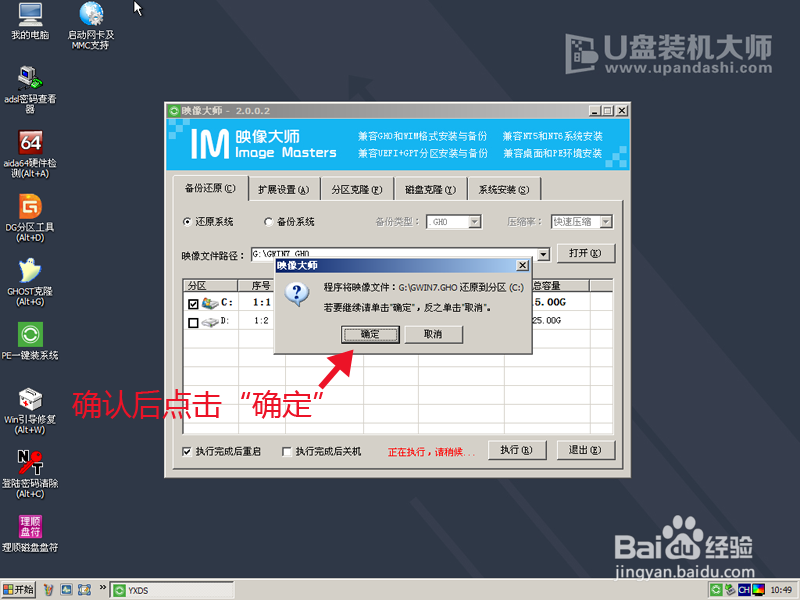The width and height of the screenshot is (800, 600).
Task: Expand quick launch overflow chevron
Action: coord(103,587)
